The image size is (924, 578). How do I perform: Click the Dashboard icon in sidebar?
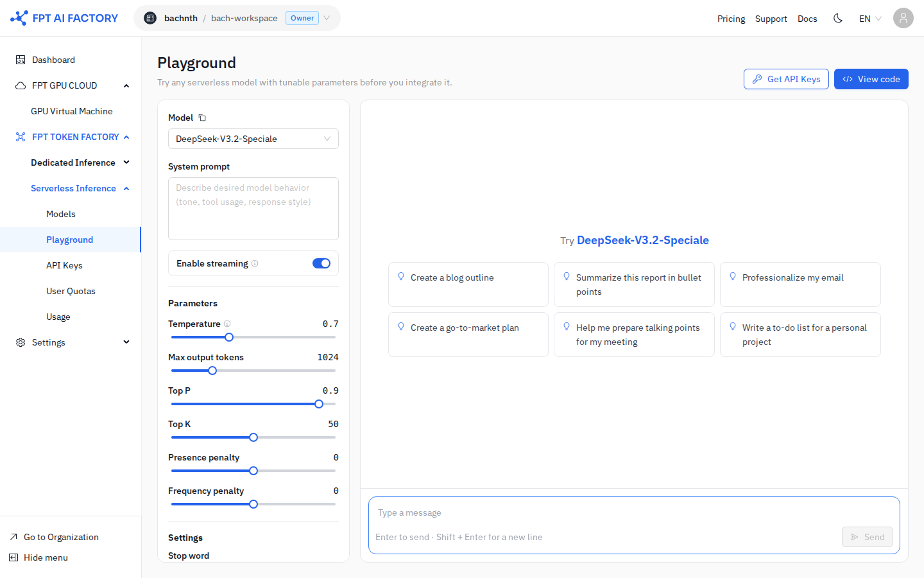click(21, 60)
